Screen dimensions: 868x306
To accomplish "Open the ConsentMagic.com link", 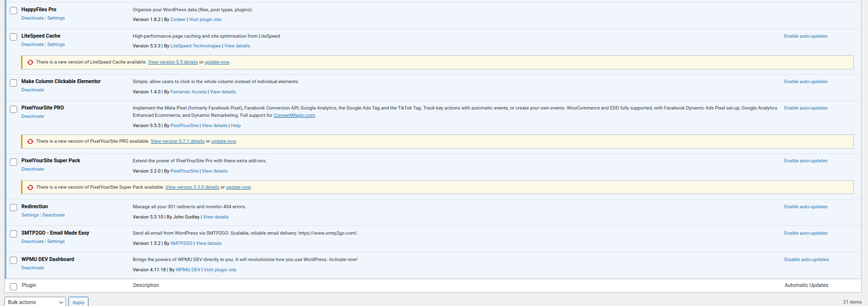I will point(294,115).
